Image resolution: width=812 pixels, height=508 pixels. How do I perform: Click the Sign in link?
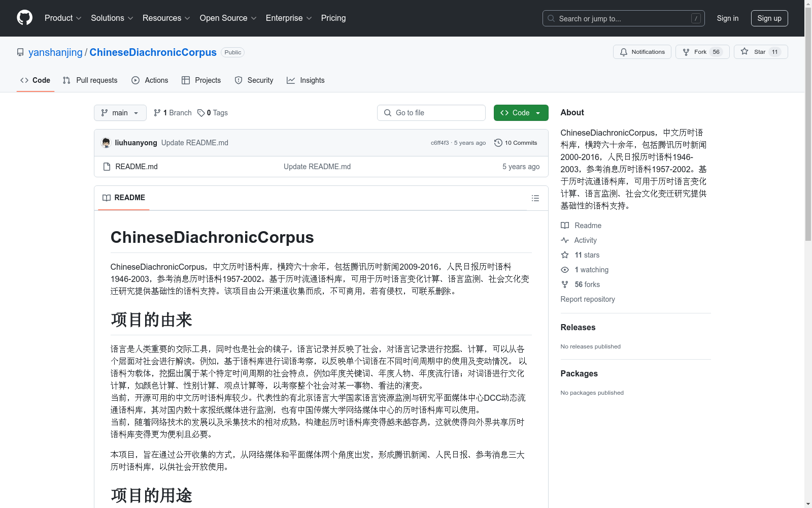point(727,18)
